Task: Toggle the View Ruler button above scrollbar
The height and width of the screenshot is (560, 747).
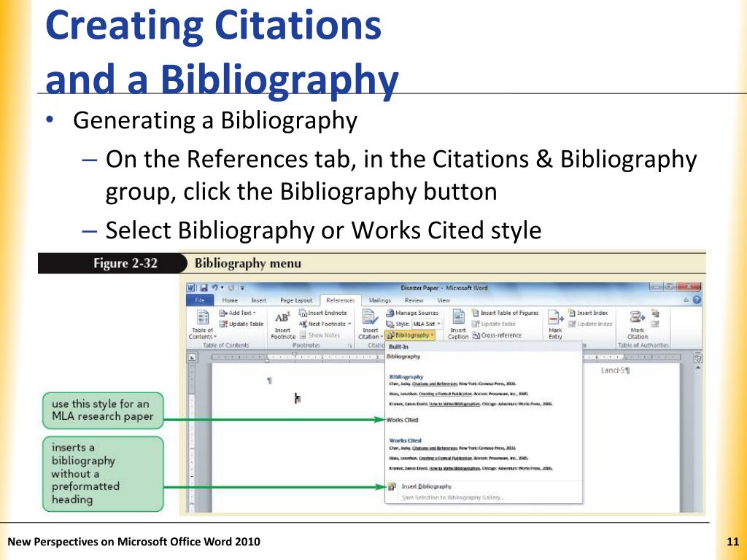Action: pyautogui.click(x=697, y=357)
